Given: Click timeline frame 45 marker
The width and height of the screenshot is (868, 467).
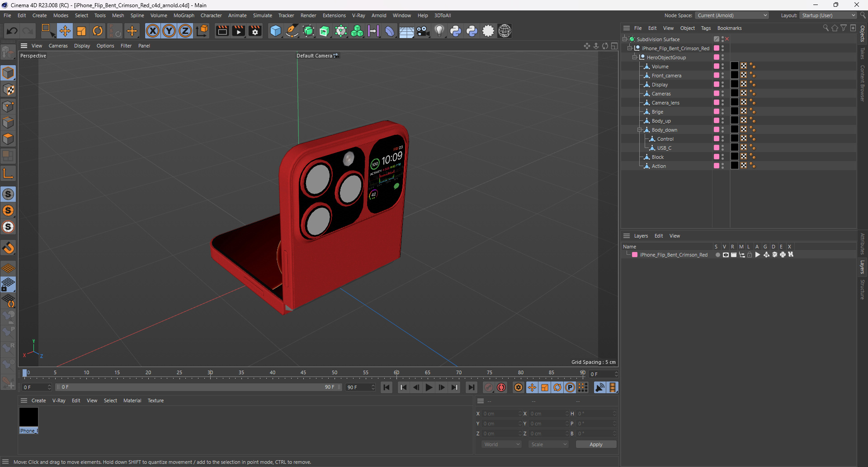Looking at the screenshot, I should tap(303, 373).
